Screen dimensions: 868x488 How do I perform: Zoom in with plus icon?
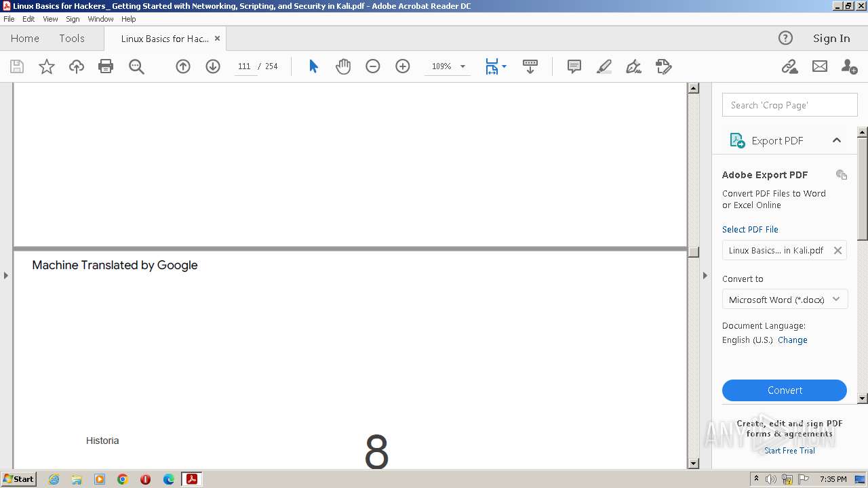click(403, 66)
